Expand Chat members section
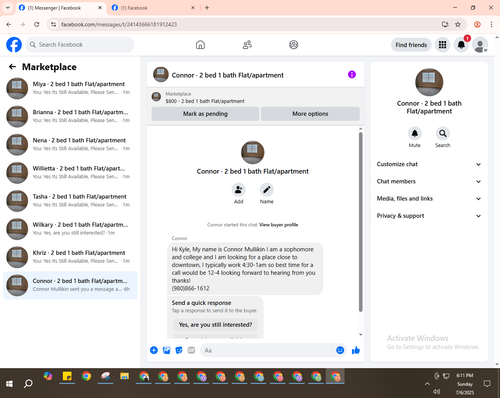This screenshot has height=398, width=500. pos(429,181)
